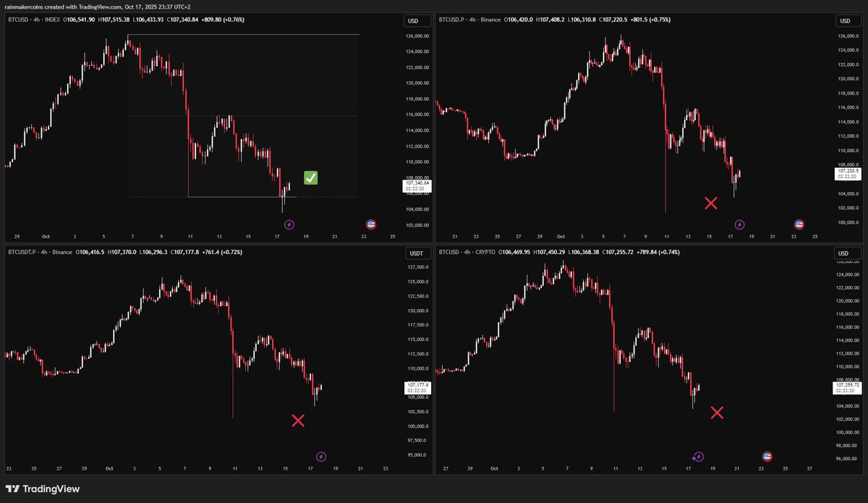The width and height of the screenshot is (868, 503).
Task: Click the +789.84 (+0.74%) change value
Action: point(659,252)
